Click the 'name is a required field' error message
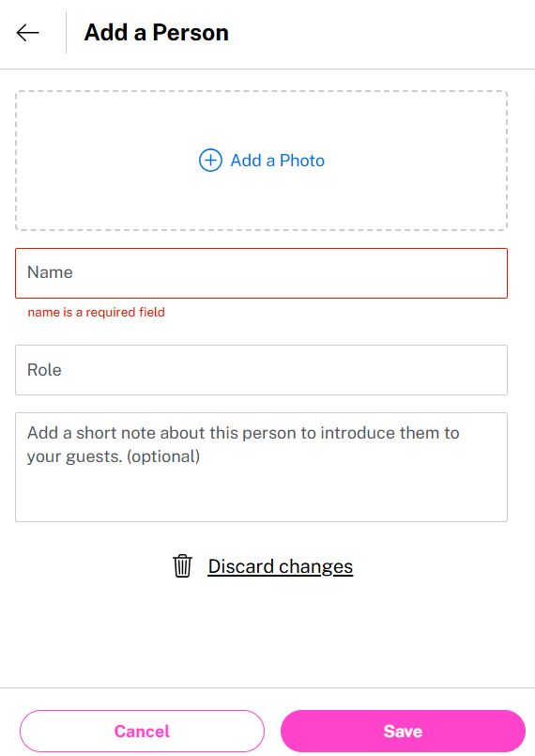Screen dimensions: 535x756 [x=97, y=313]
